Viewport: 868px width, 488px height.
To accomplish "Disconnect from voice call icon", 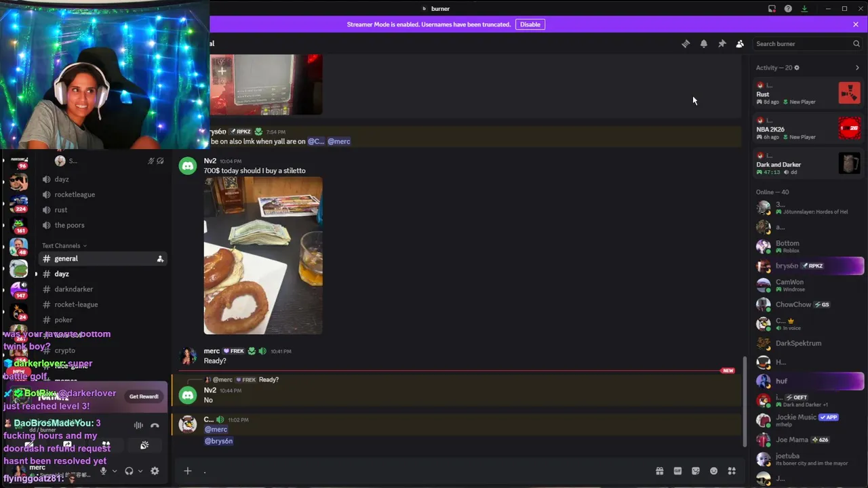I will tap(155, 426).
